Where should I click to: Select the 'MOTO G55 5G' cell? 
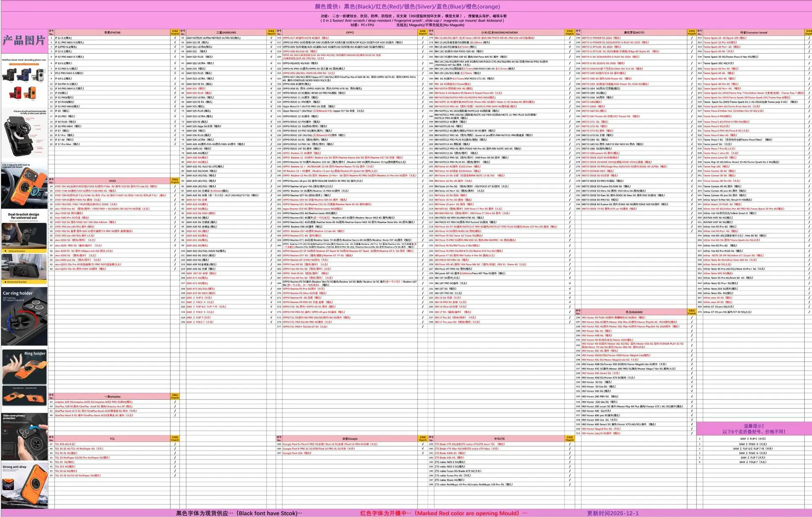pyautogui.click(x=634, y=93)
